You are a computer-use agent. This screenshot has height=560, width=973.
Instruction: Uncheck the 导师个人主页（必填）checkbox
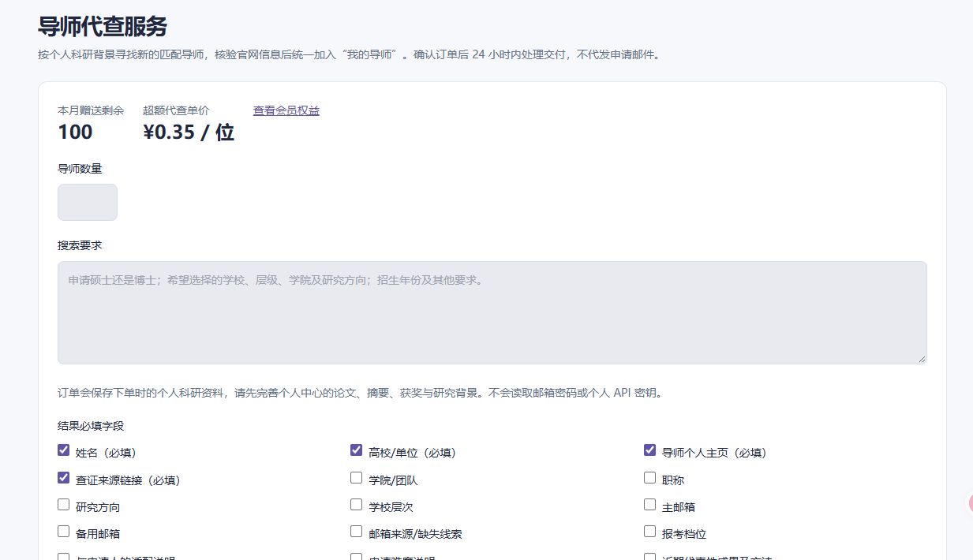click(x=650, y=450)
